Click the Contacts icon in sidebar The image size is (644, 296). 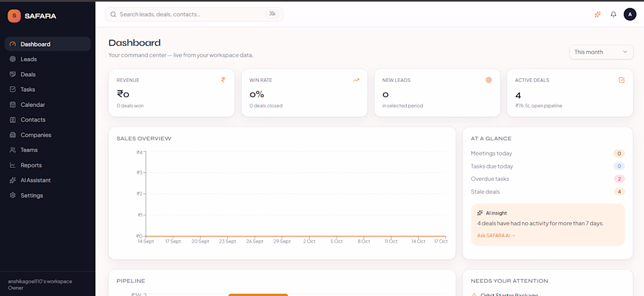coord(13,119)
